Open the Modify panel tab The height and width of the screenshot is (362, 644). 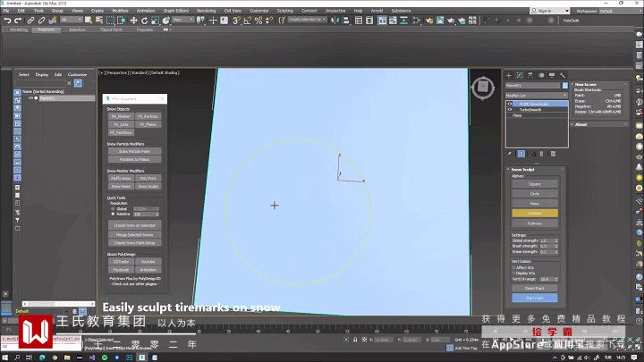(x=519, y=75)
